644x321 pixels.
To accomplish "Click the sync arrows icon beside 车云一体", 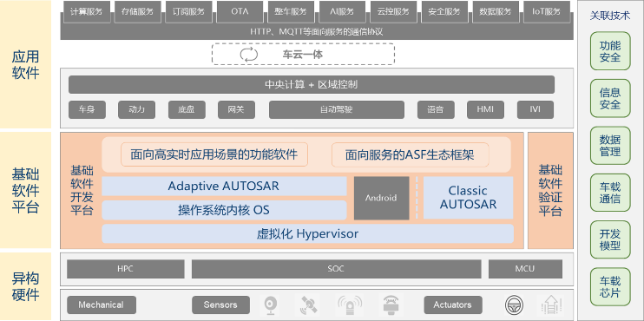I will 248,55.
